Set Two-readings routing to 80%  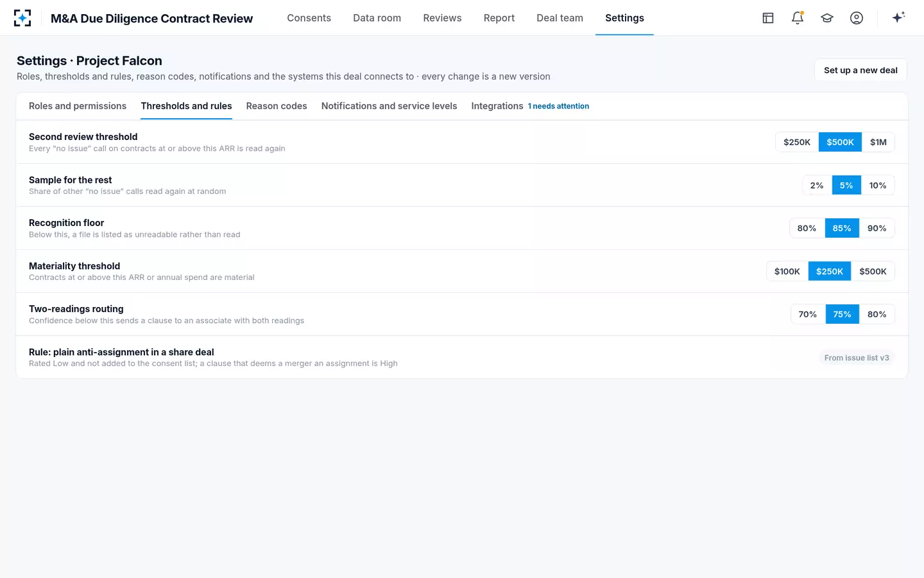coord(877,314)
